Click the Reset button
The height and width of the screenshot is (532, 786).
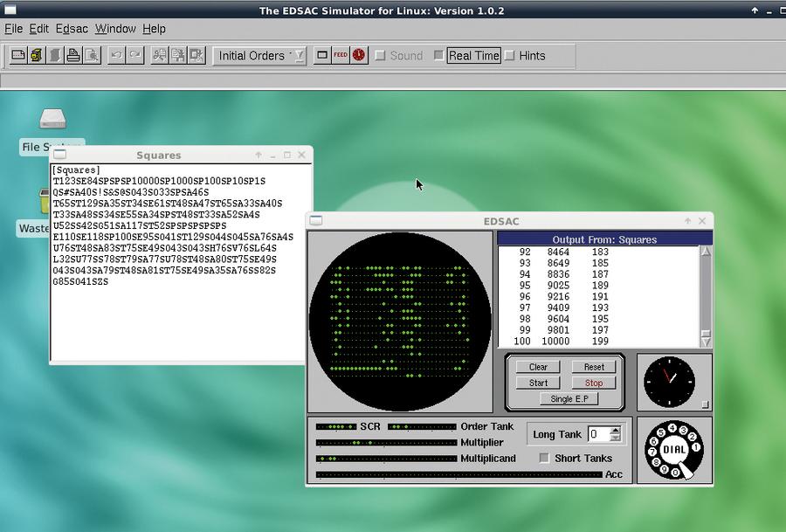[594, 367]
